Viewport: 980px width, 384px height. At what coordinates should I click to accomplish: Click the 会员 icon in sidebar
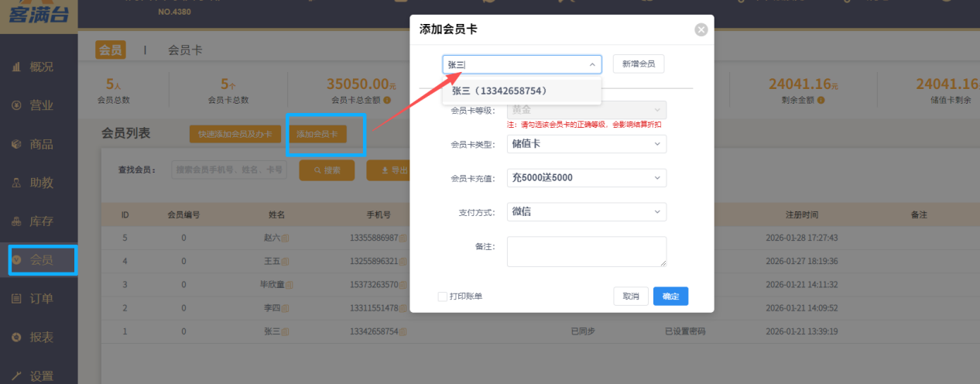[16, 260]
